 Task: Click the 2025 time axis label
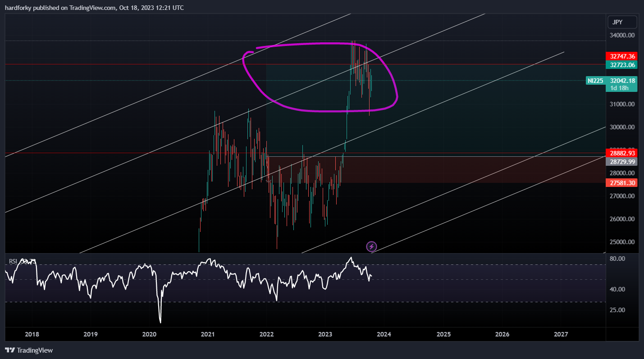click(x=443, y=334)
